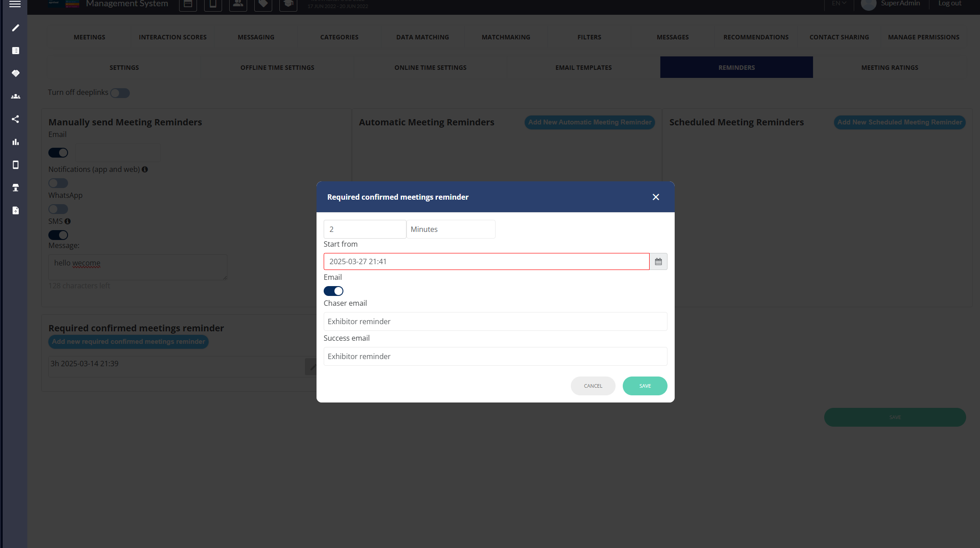Open the Minutes time unit dropdown

[450, 229]
